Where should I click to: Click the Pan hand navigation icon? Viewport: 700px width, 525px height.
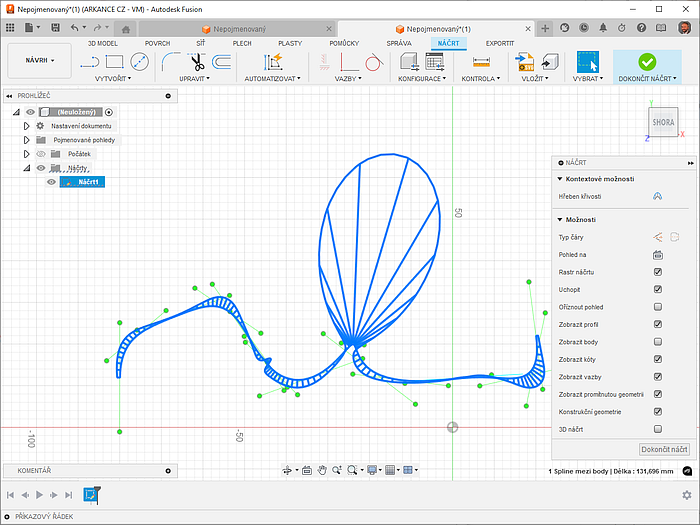coord(323,469)
